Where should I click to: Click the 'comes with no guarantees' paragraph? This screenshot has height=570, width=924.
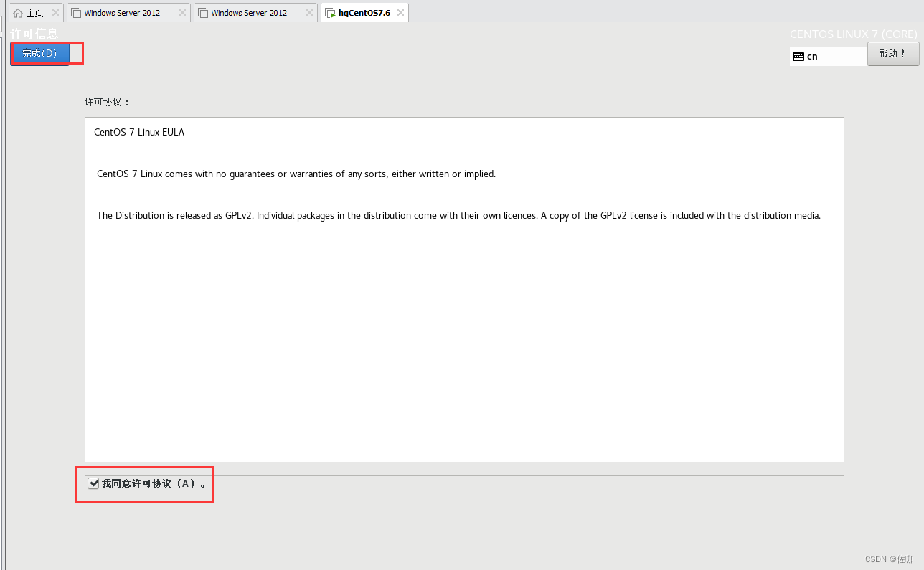pyautogui.click(x=296, y=174)
